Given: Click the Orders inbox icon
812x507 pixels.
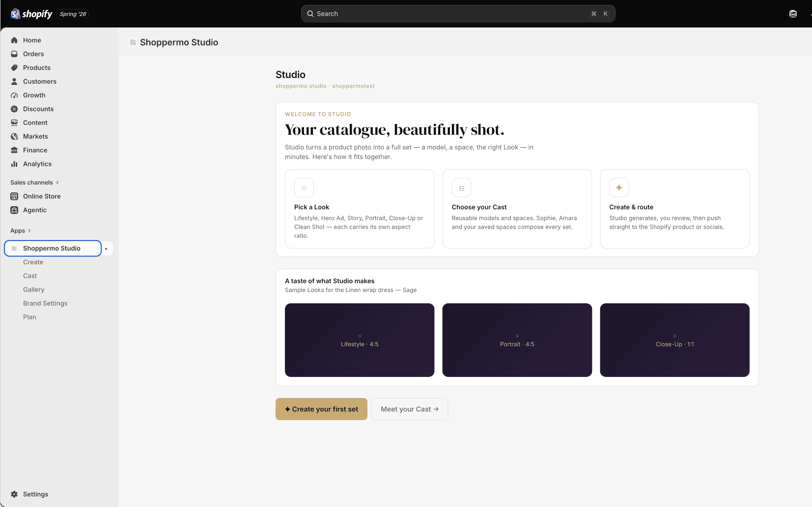Looking at the screenshot, I should [x=14, y=54].
